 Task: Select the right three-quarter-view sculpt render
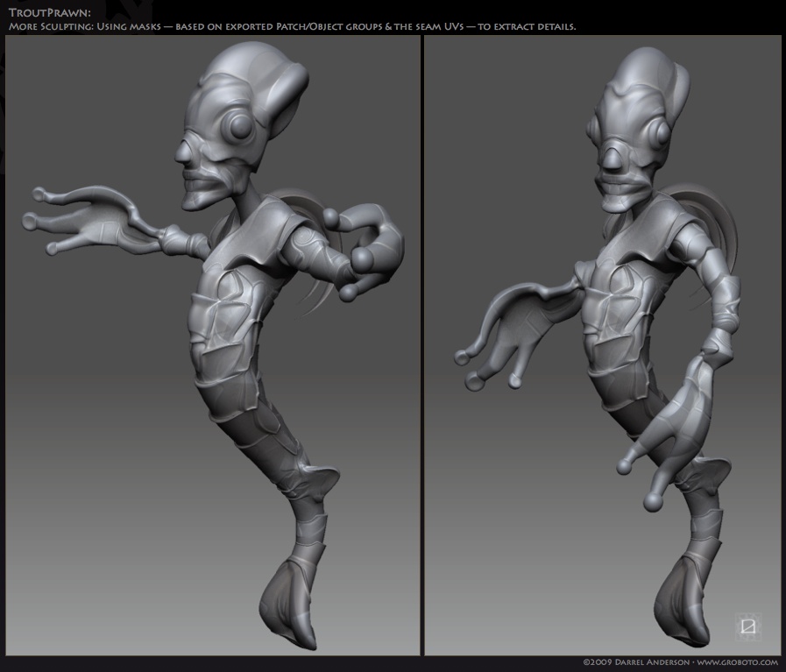coord(603,345)
